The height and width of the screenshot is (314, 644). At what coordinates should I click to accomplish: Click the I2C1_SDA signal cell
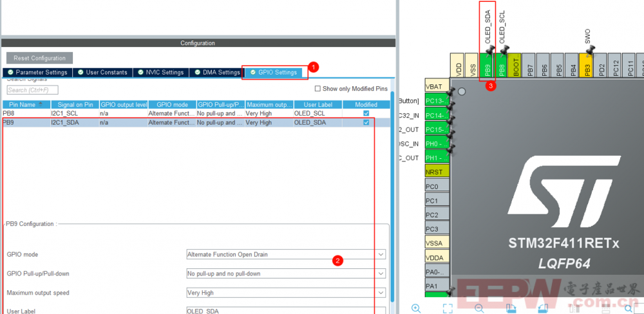tap(75, 122)
